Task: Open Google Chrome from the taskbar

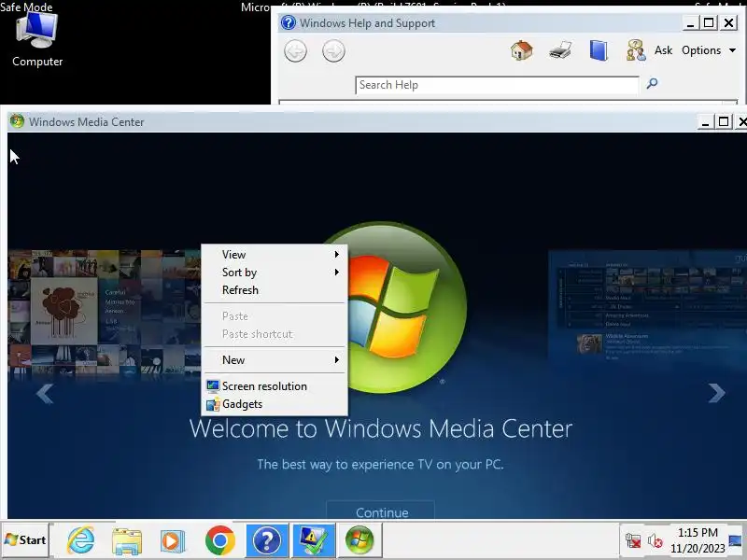Action: 220,540
